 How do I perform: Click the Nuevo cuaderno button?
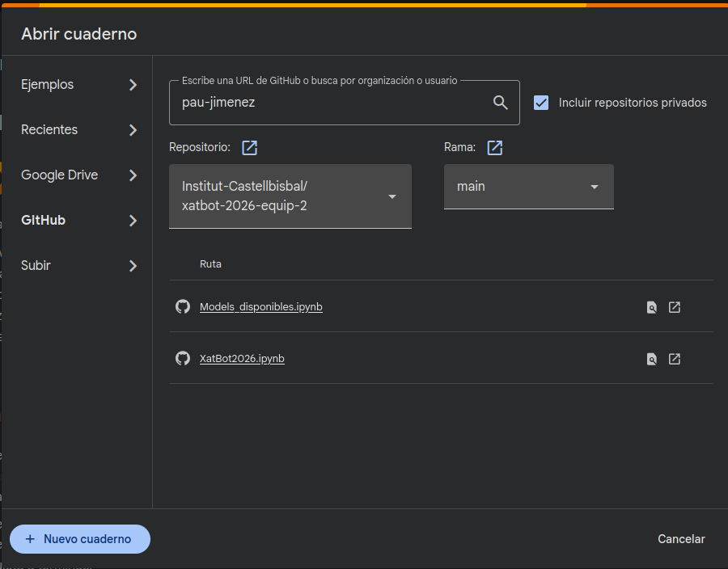(x=80, y=539)
